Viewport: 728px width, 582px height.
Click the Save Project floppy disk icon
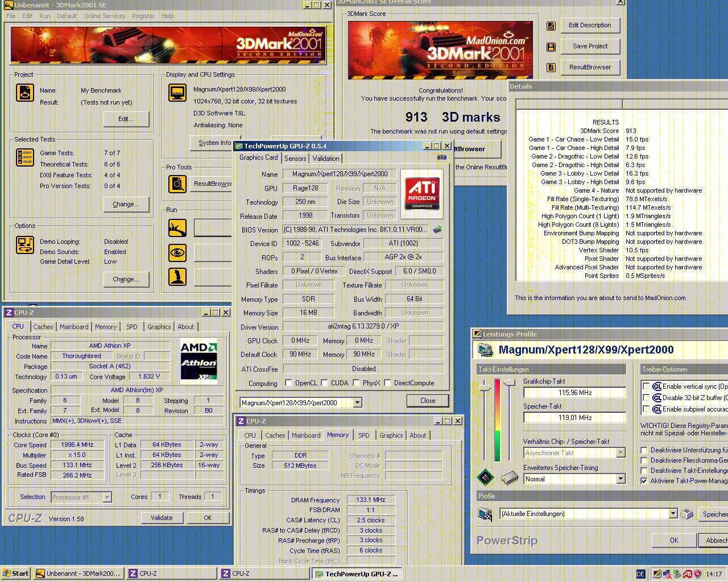tap(551, 47)
